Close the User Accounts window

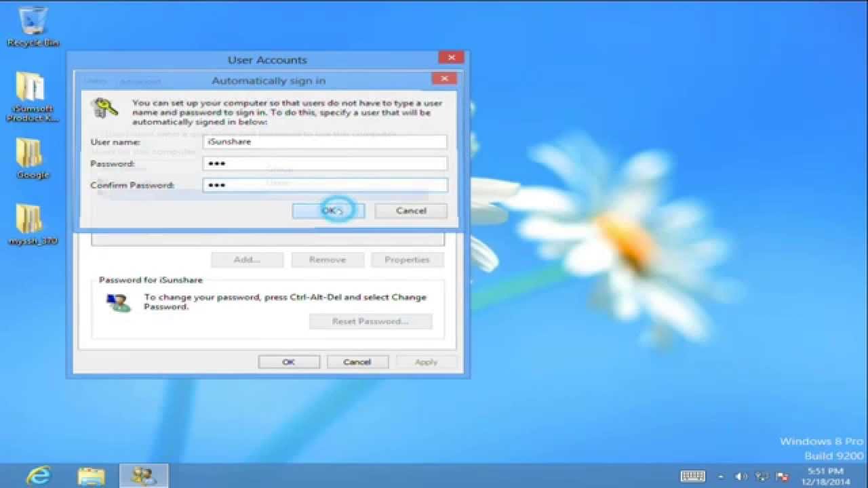451,58
